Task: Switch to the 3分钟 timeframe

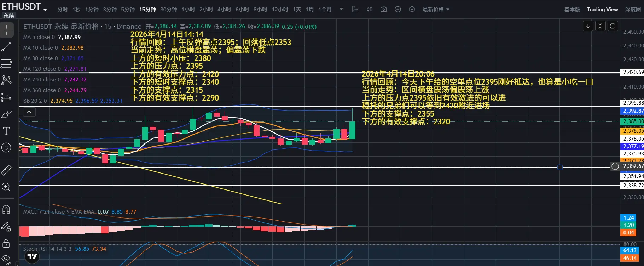Action: click(110, 10)
